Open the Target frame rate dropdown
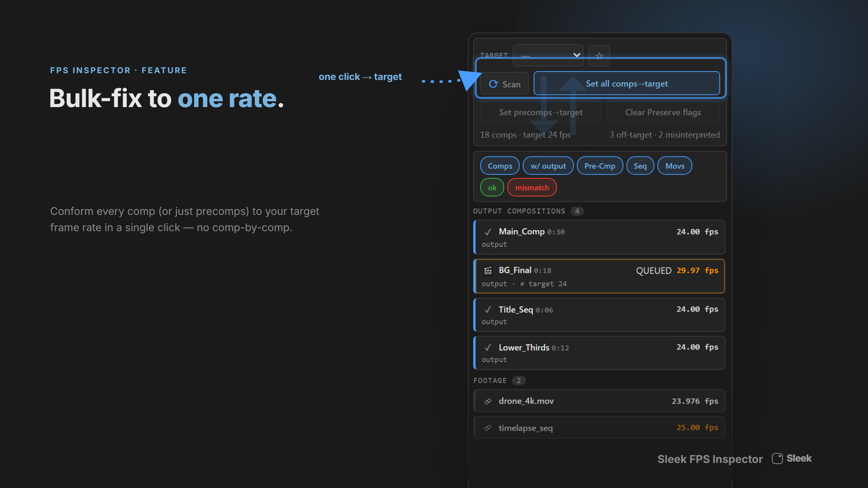The image size is (868, 488). (548, 55)
